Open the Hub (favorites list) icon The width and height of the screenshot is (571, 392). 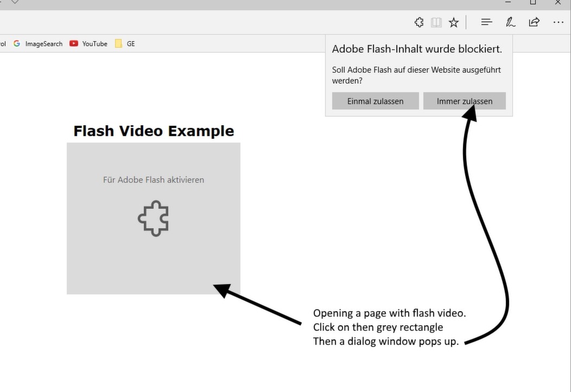pyautogui.click(x=486, y=22)
